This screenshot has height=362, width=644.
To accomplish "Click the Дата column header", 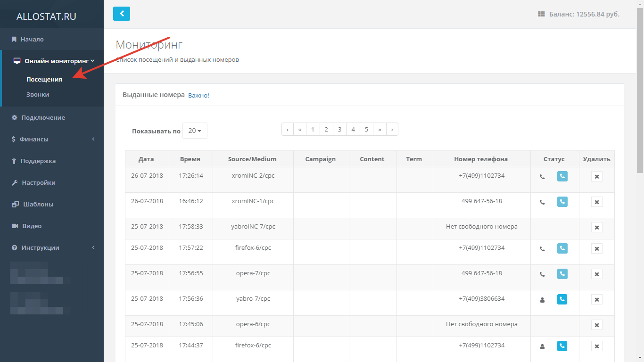I will (146, 159).
